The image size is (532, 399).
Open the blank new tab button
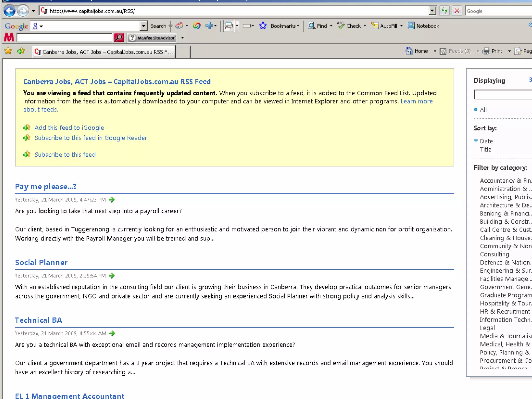pyautogui.click(x=183, y=52)
